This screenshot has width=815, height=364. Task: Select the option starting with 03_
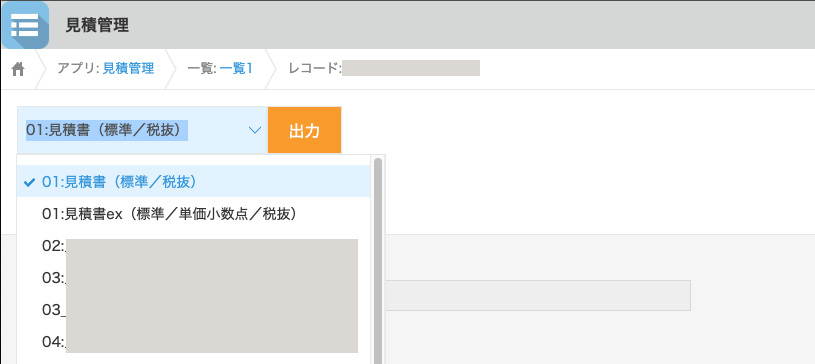coord(193,310)
